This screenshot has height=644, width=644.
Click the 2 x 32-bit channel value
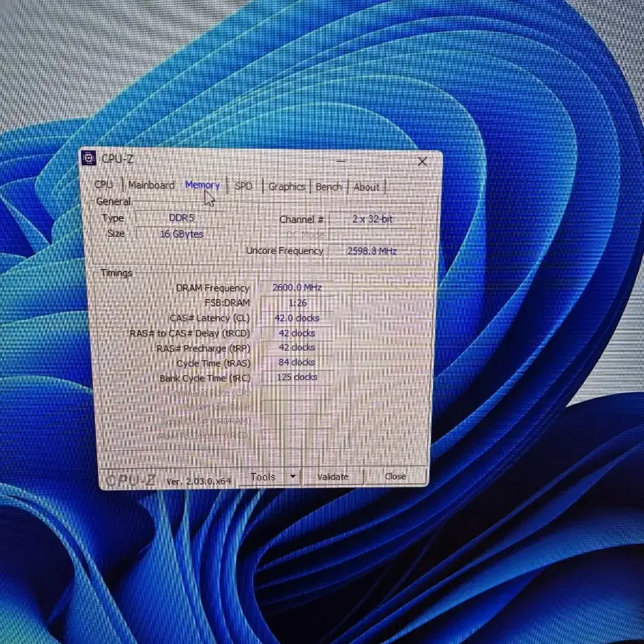tap(373, 219)
